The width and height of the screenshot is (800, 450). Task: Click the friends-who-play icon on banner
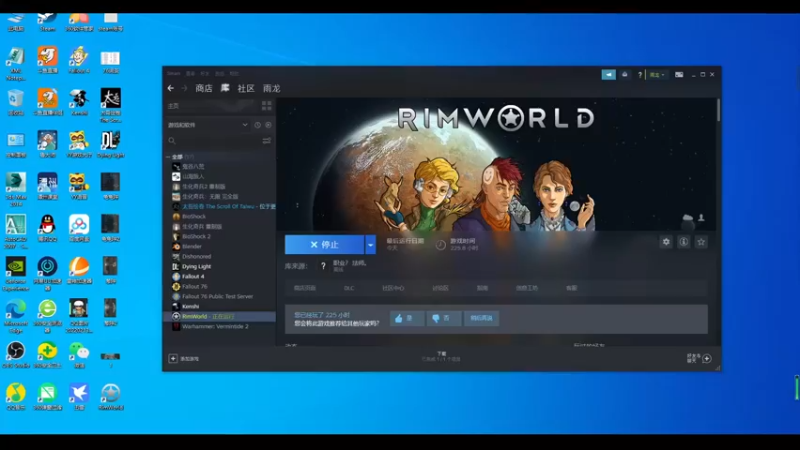click(702, 218)
